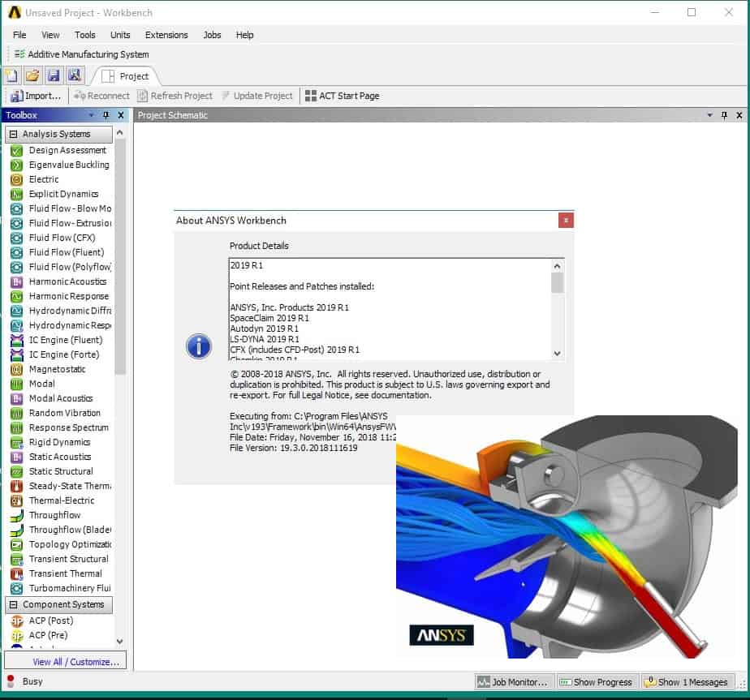The height and width of the screenshot is (700, 750).
Task: Close the Toolbox panel
Action: pyautogui.click(x=121, y=115)
